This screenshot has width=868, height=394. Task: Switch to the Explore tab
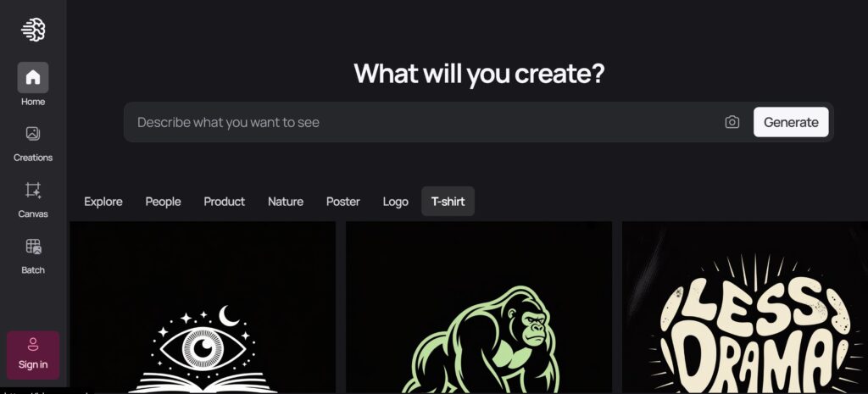pos(103,202)
